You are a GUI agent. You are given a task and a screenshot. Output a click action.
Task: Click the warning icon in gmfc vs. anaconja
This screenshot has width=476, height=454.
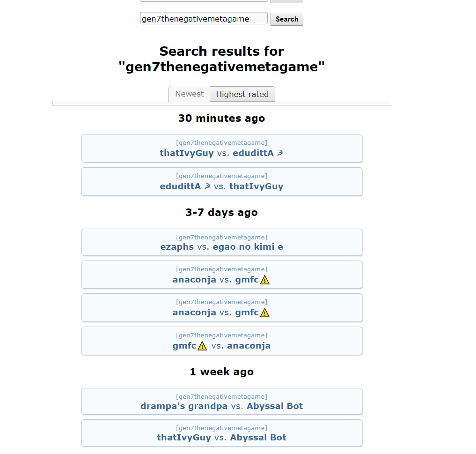[x=202, y=346]
